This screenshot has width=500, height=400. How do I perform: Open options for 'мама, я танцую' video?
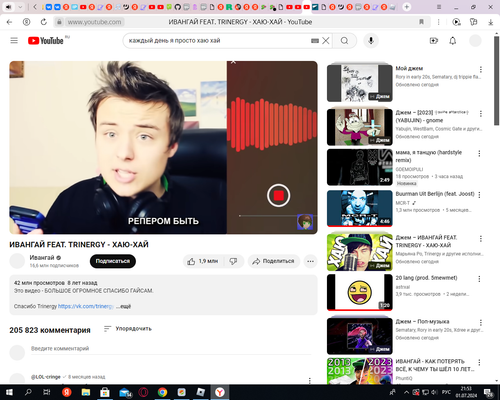pyautogui.click(x=479, y=153)
